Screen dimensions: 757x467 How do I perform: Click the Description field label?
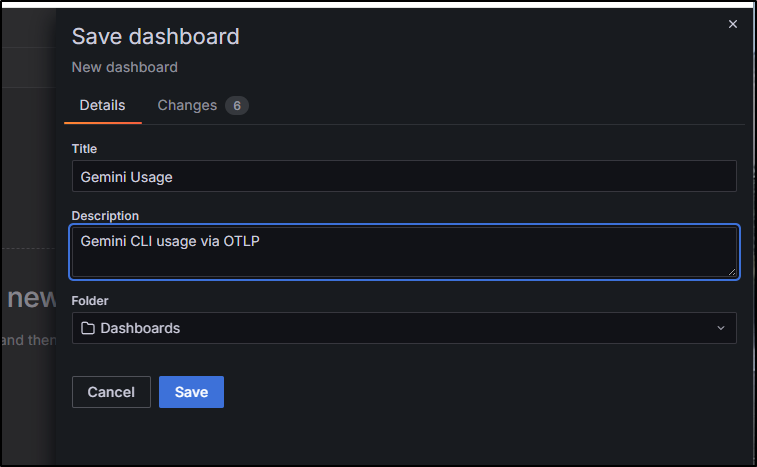105,215
